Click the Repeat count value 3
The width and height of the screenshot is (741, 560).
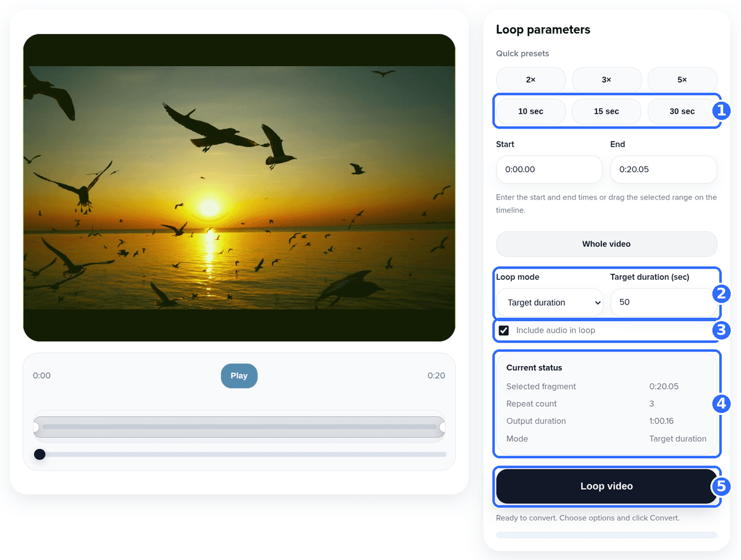(651, 404)
